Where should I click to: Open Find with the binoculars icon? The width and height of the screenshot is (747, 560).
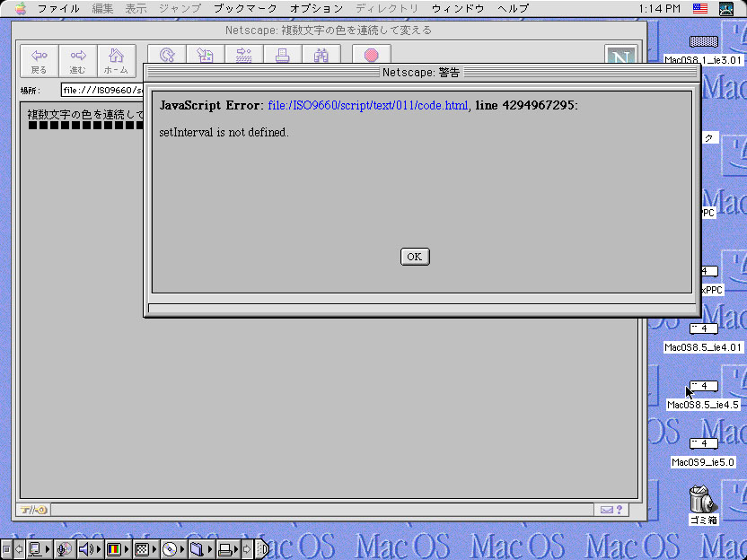click(321, 54)
